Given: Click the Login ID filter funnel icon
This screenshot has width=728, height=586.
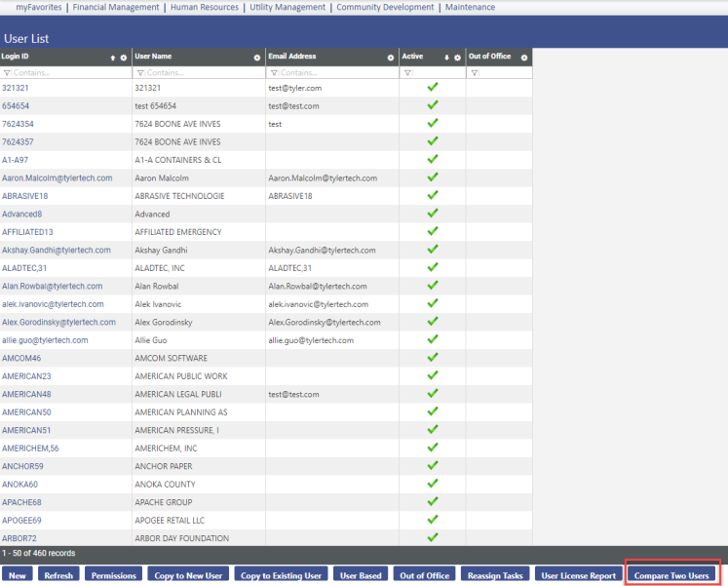Looking at the screenshot, I should coord(7,73).
